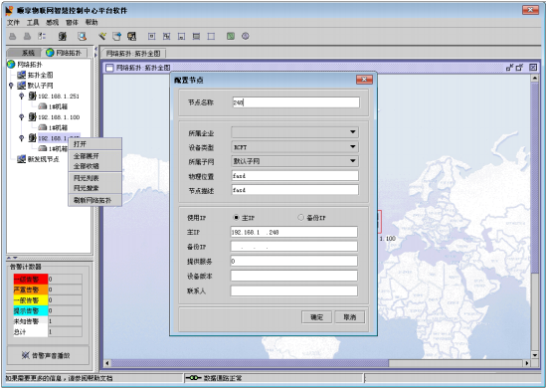Click the red 一级告警 color block

click(31, 279)
